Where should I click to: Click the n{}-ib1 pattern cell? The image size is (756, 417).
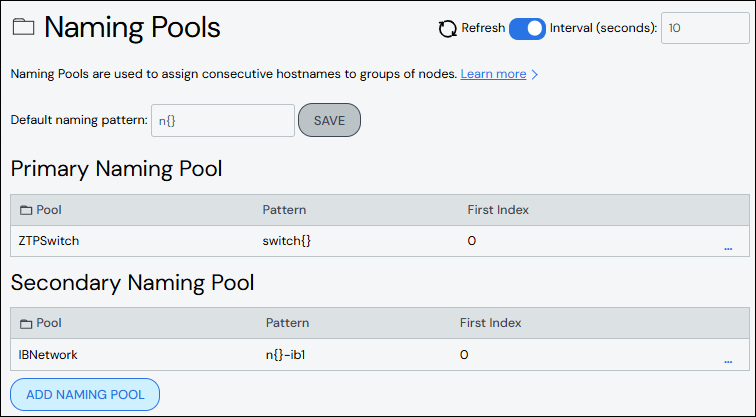coord(285,355)
